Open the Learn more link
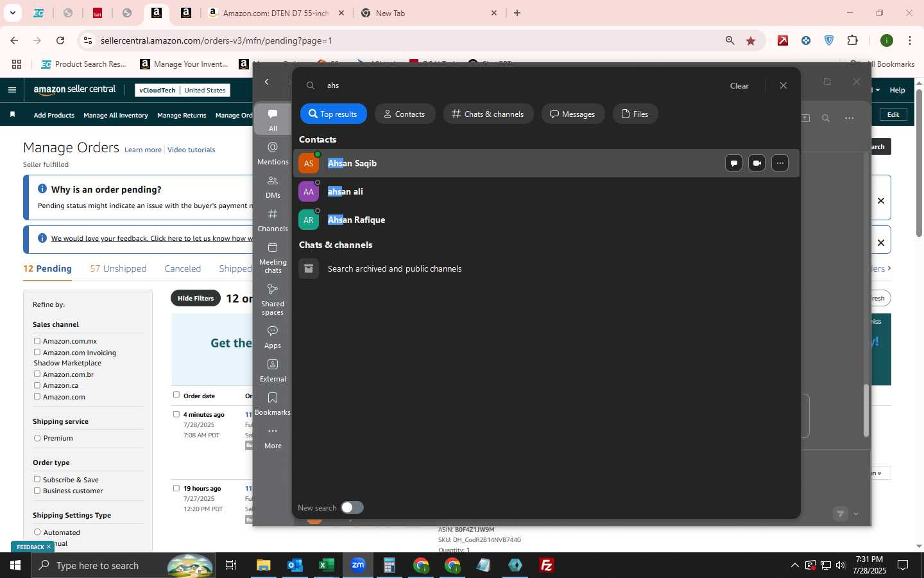Screen dimensions: 924x578 [143, 150]
